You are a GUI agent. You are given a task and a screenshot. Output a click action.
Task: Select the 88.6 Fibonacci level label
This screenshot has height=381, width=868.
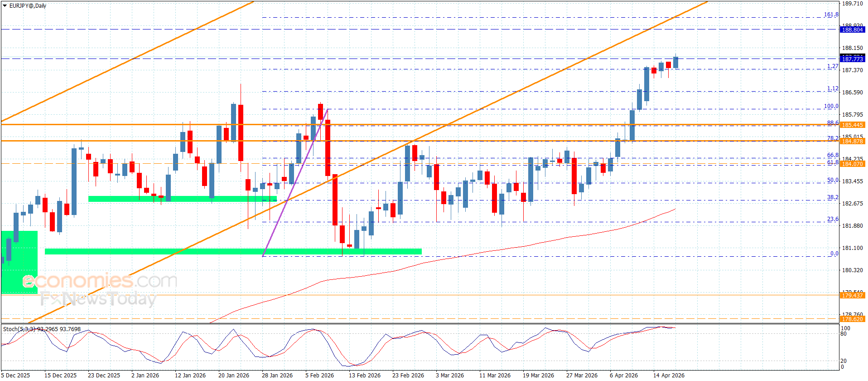click(833, 123)
